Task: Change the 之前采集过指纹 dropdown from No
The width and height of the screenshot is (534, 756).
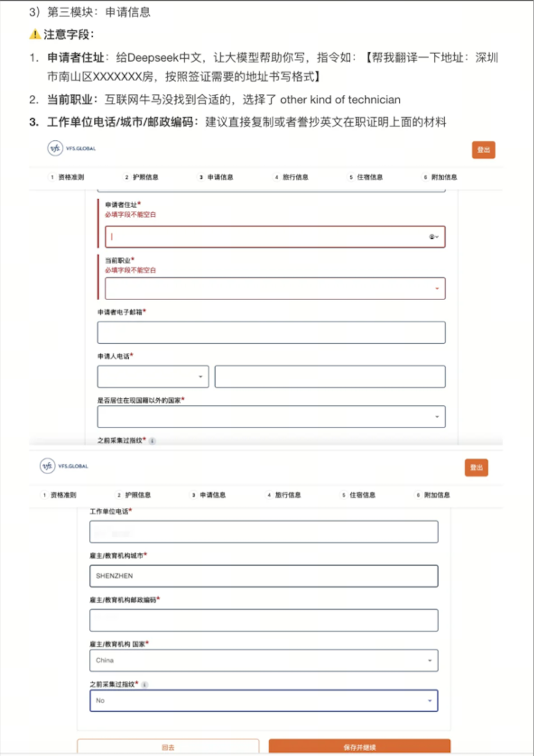Action: [262, 702]
